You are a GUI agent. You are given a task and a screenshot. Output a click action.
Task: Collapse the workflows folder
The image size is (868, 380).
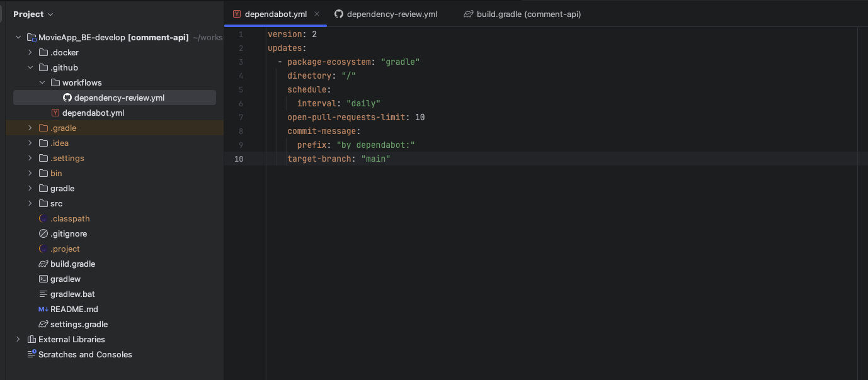tap(42, 82)
